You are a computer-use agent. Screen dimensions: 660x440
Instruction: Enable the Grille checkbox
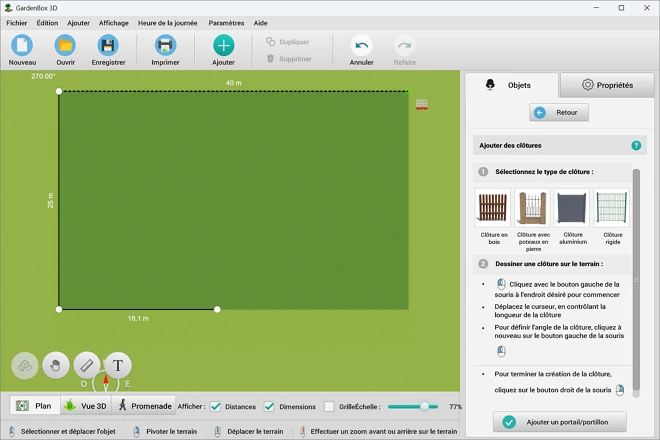[329, 406]
